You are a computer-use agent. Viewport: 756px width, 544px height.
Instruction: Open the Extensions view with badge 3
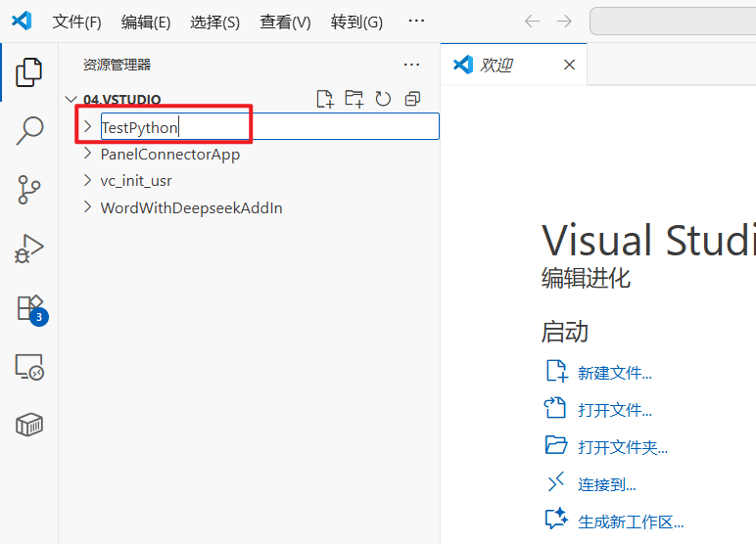tap(31, 310)
